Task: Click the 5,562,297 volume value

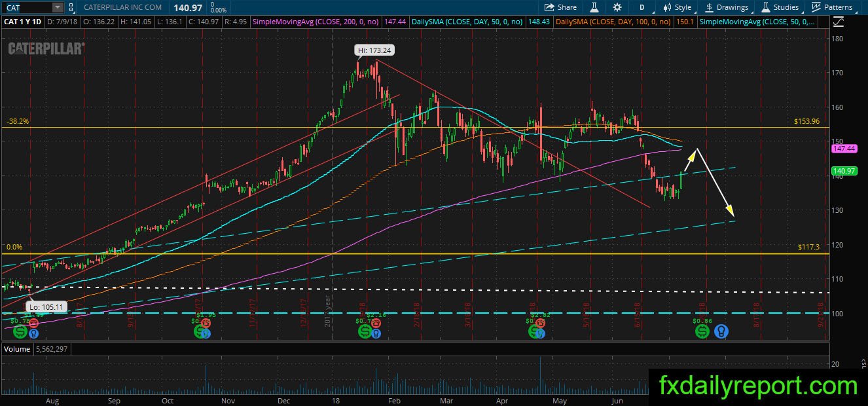Action: [52, 350]
